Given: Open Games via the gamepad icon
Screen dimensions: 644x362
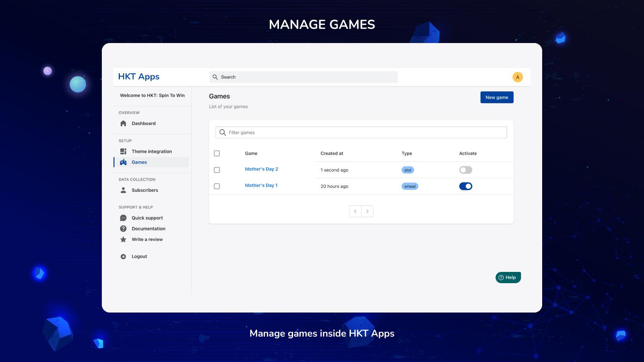Looking at the screenshot, I should click(x=123, y=162).
